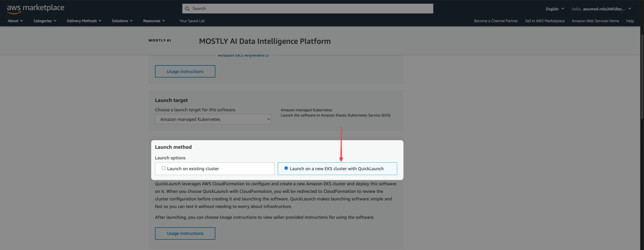Open the Delivery Methods dropdown

pos(84,21)
